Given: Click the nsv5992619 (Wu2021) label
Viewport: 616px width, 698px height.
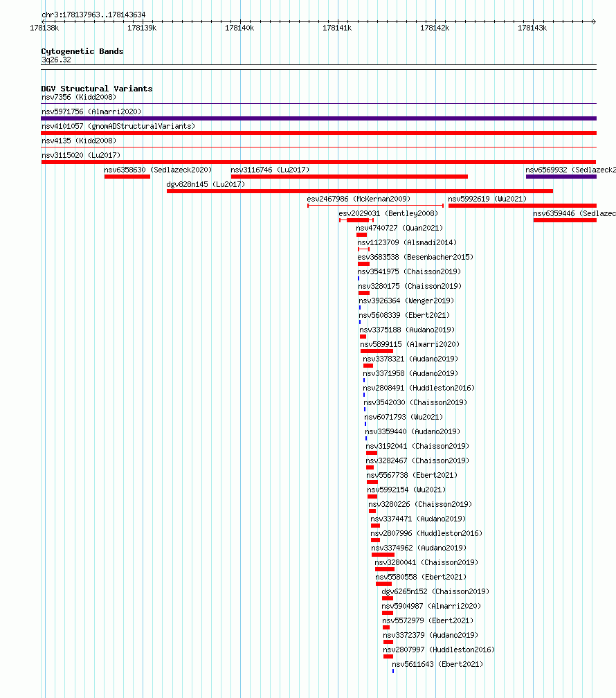Looking at the screenshot, I should (x=487, y=199).
